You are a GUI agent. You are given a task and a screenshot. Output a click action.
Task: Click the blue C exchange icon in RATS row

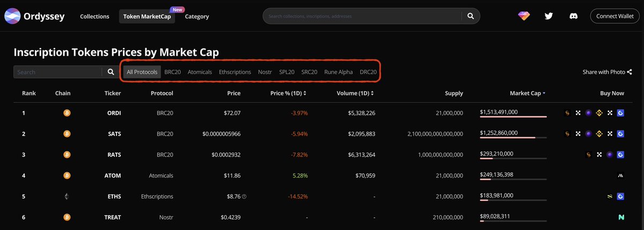(x=620, y=154)
